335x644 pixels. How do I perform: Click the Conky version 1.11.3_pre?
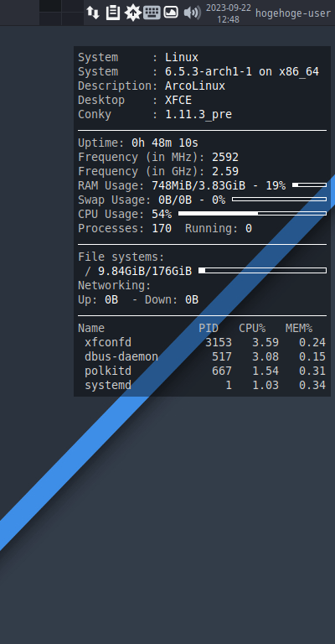click(198, 115)
